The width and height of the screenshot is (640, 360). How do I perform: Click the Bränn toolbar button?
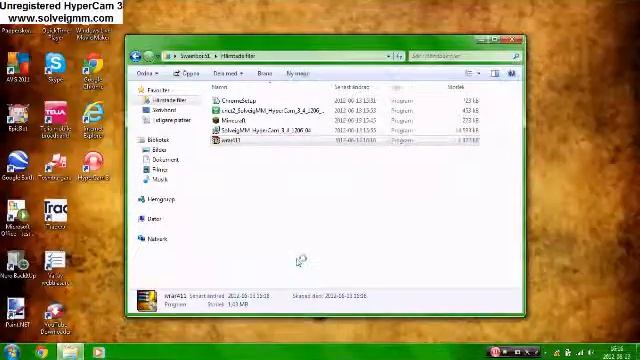click(264, 73)
